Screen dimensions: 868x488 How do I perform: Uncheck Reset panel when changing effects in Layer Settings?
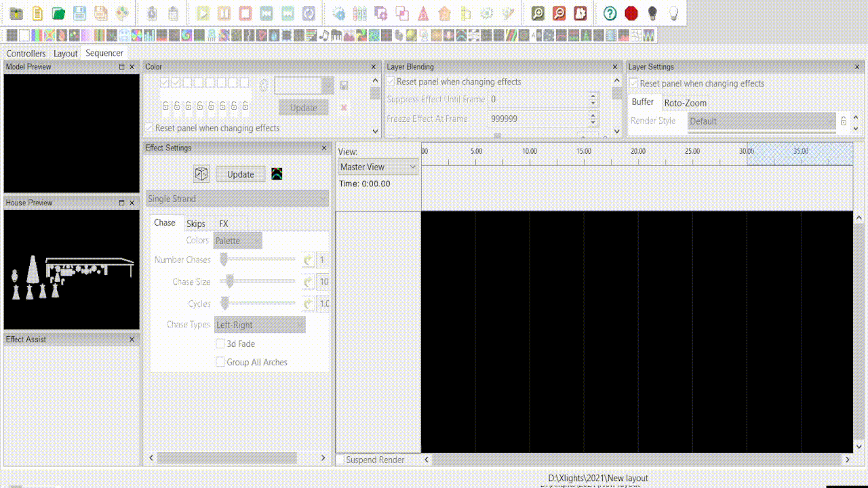pyautogui.click(x=633, y=82)
